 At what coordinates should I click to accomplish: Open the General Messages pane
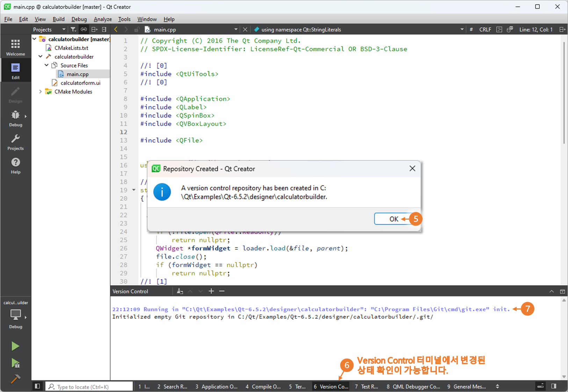click(x=466, y=386)
